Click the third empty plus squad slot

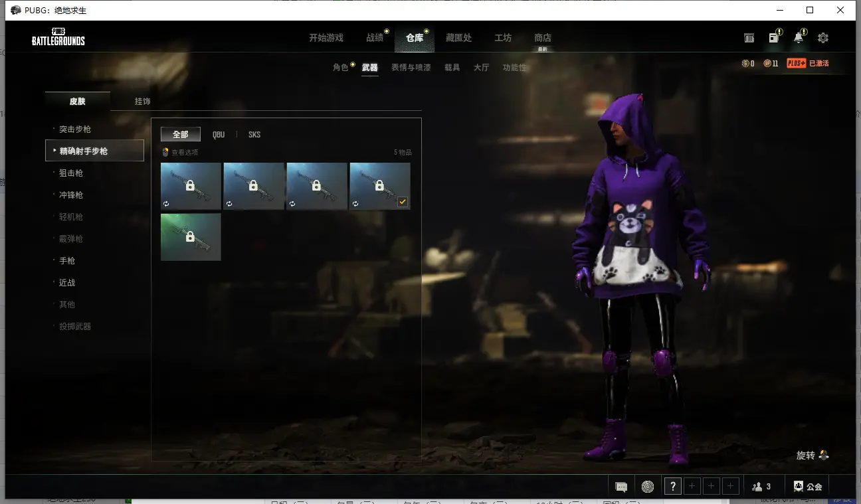[x=731, y=487]
